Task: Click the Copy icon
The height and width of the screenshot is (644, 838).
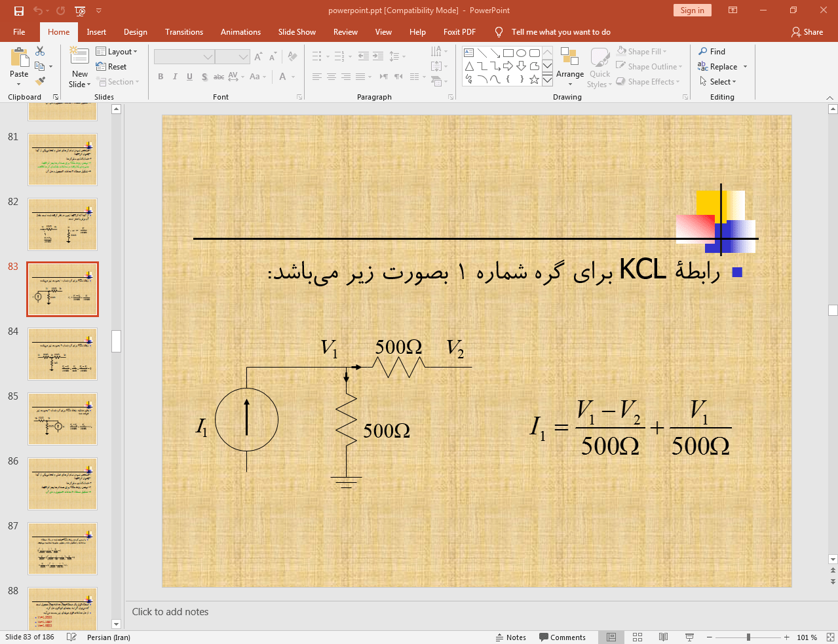Action: pos(40,66)
